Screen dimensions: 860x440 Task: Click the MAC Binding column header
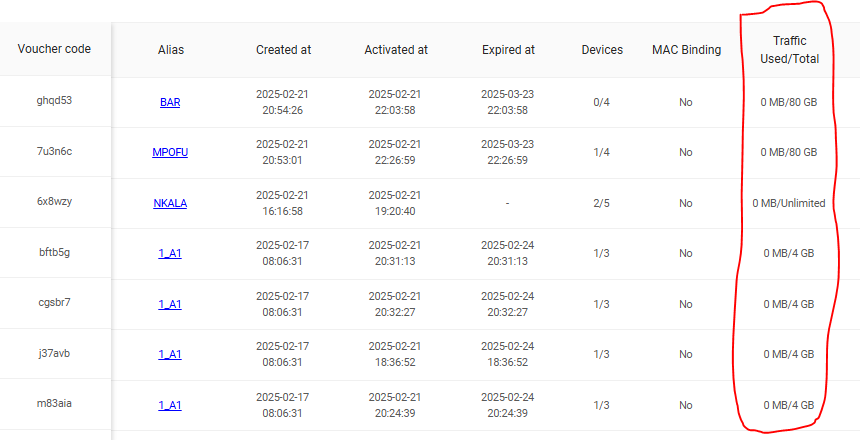coord(687,50)
